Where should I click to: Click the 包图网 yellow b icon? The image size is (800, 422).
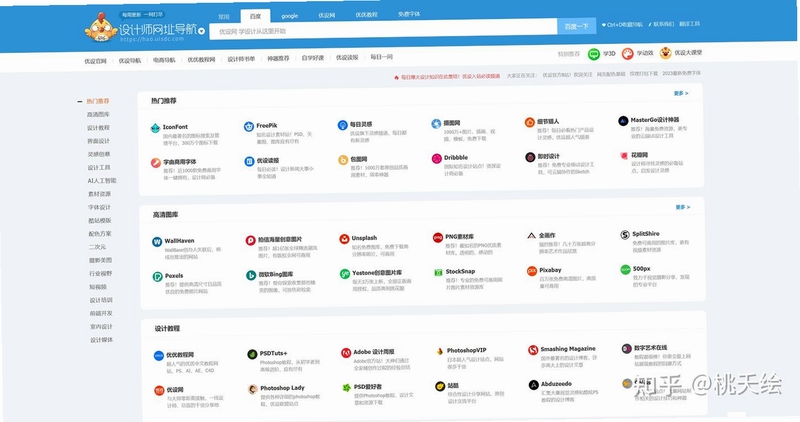[343, 160]
